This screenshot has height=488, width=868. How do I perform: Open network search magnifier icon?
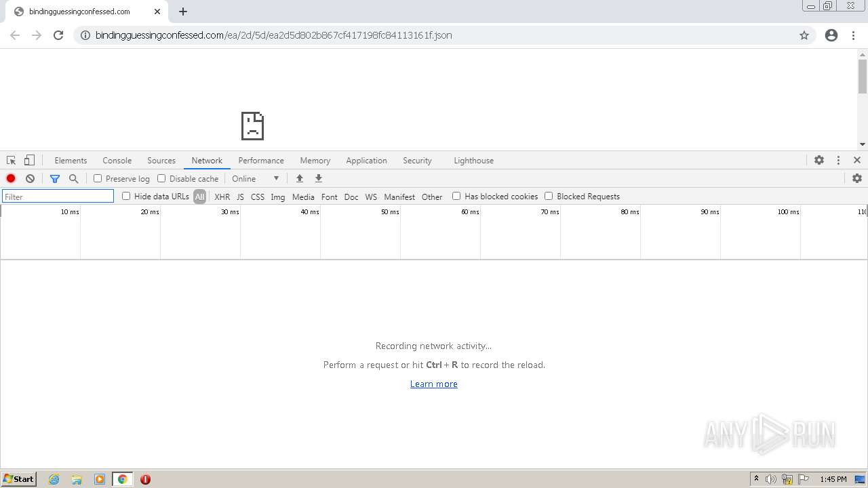(74, 178)
